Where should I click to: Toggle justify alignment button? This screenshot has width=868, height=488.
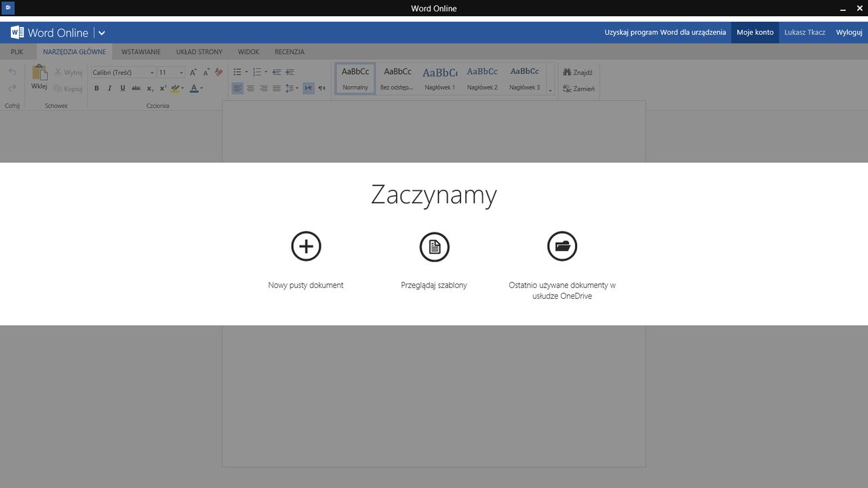point(276,88)
